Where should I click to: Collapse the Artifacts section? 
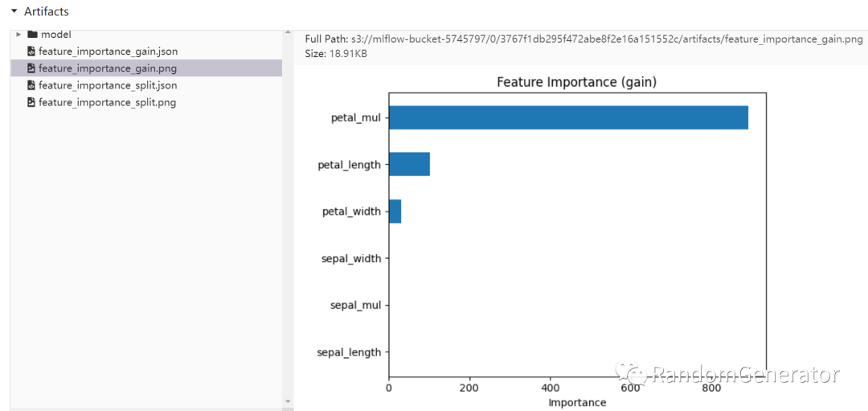(x=14, y=11)
